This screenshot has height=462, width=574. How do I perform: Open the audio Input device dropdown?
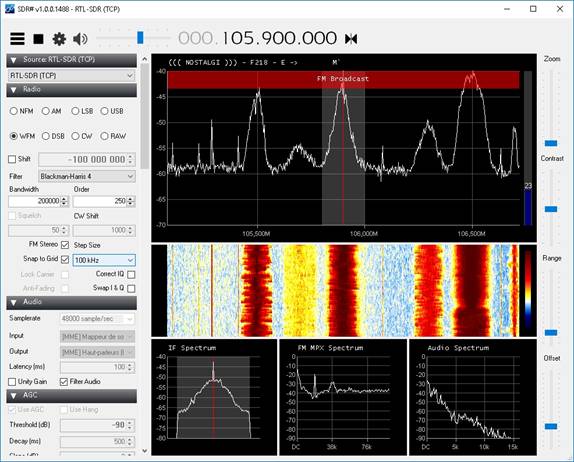click(x=97, y=336)
